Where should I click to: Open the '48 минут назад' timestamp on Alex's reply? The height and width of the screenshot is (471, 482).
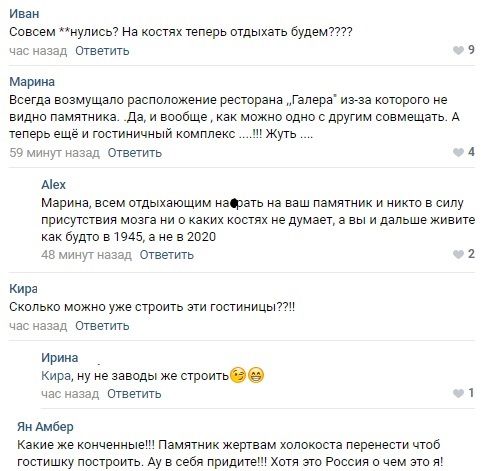(86, 255)
